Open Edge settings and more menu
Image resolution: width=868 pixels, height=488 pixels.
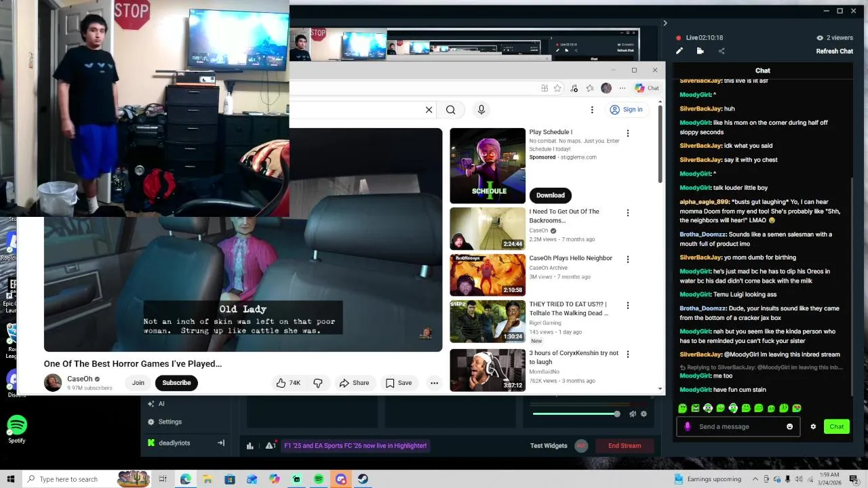623,88
